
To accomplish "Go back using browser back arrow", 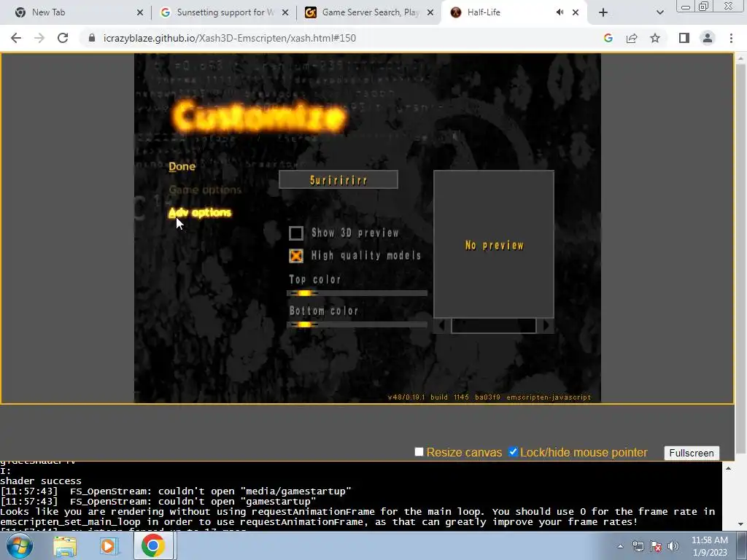I will tap(16, 38).
